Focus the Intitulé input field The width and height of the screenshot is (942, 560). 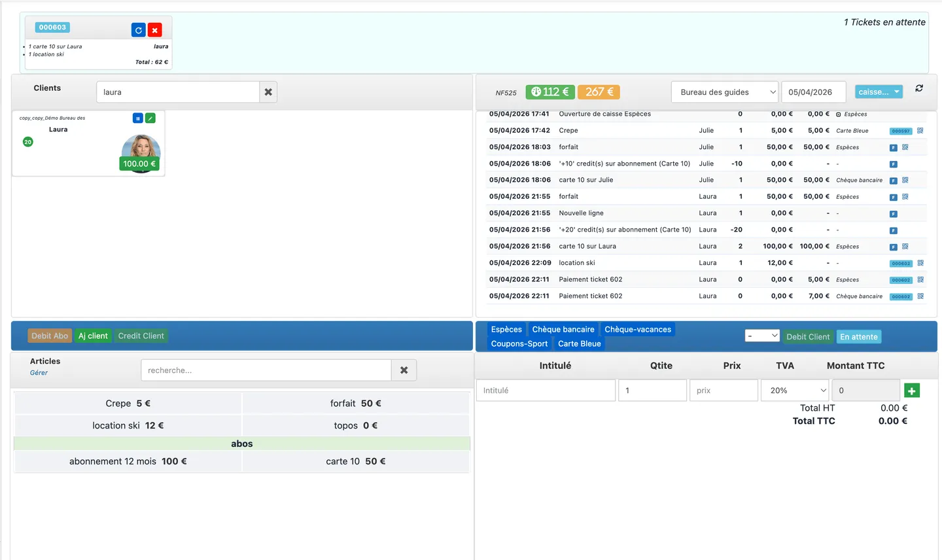(546, 391)
